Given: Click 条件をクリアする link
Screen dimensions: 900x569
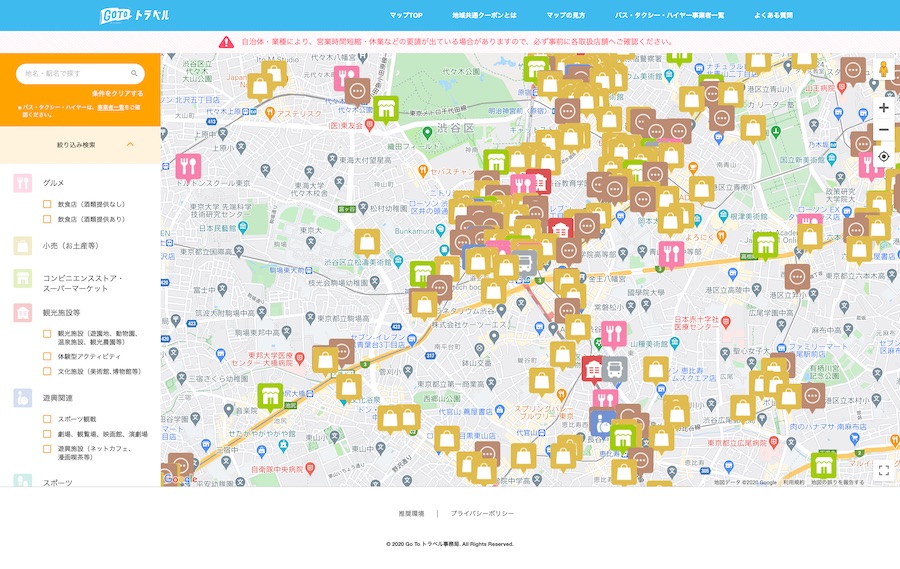Looking at the screenshot, I should click(117, 93).
